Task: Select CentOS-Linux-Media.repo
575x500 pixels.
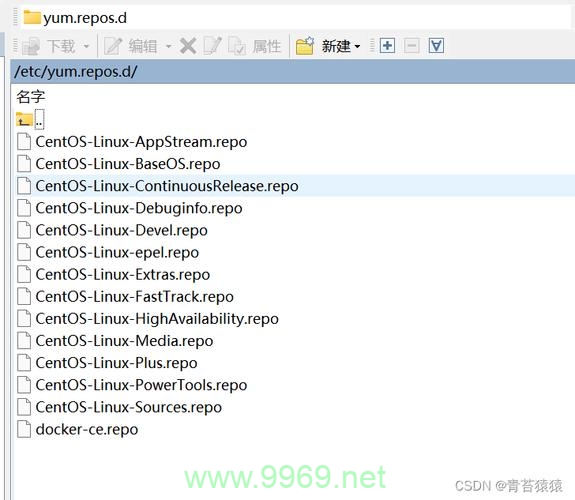Action: click(124, 341)
